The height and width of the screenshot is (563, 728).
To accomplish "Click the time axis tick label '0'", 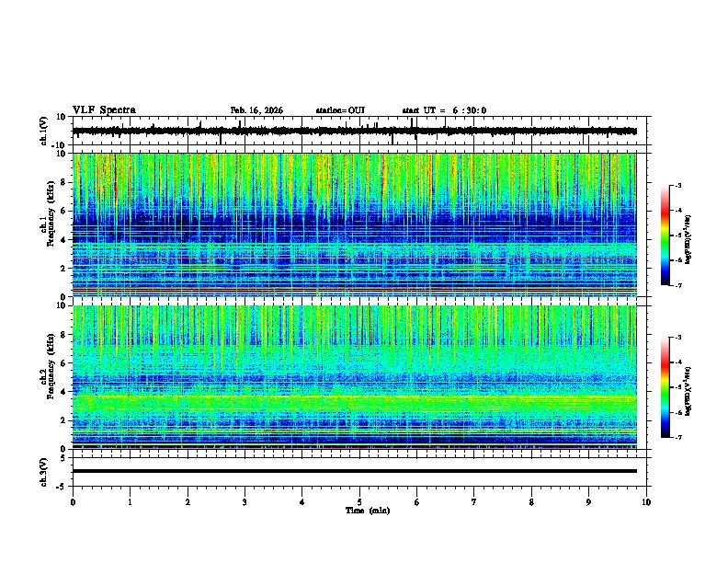I will click(73, 502).
